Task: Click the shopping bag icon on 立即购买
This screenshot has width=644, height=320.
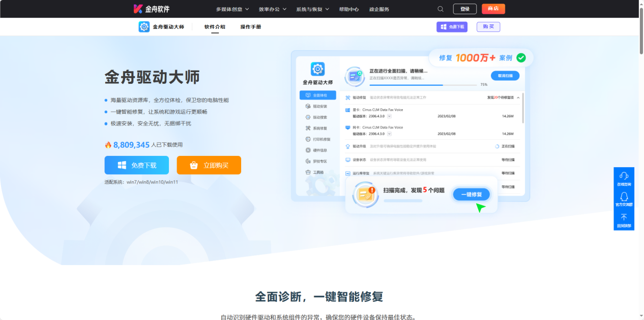Action: [194, 165]
